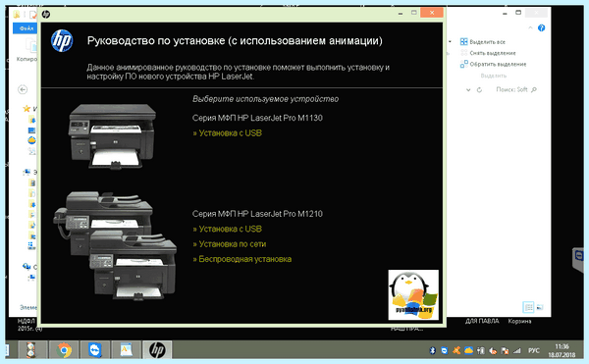589x364 pixels.
Task: Open the «ДЛЯ ПАВЛА» desktop item
Action: pyautogui.click(x=482, y=321)
